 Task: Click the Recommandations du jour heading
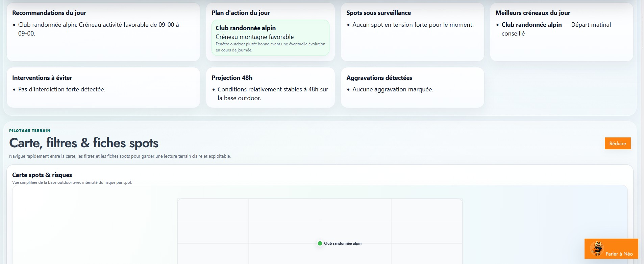[x=49, y=13]
